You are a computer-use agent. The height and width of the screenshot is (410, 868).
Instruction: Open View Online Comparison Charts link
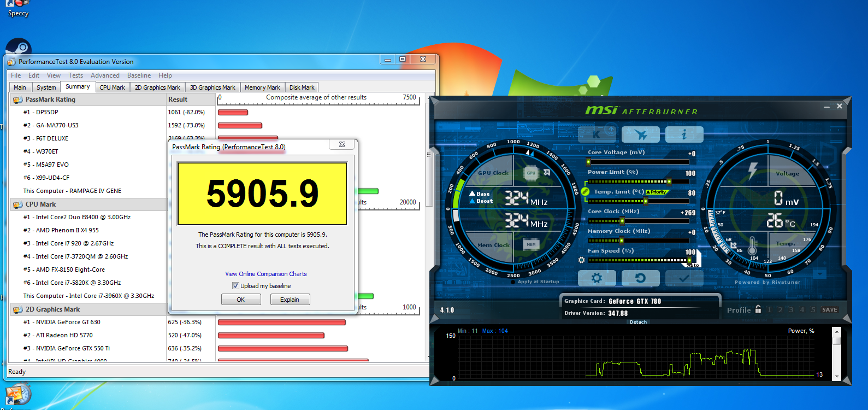[266, 274]
